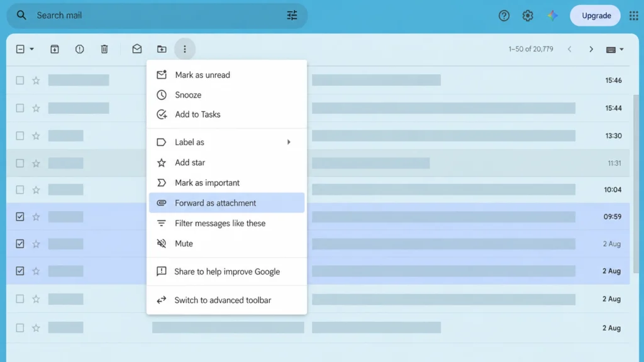Open select dropdown arrow beside select-all checkbox

pyautogui.click(x=31, y=49)
